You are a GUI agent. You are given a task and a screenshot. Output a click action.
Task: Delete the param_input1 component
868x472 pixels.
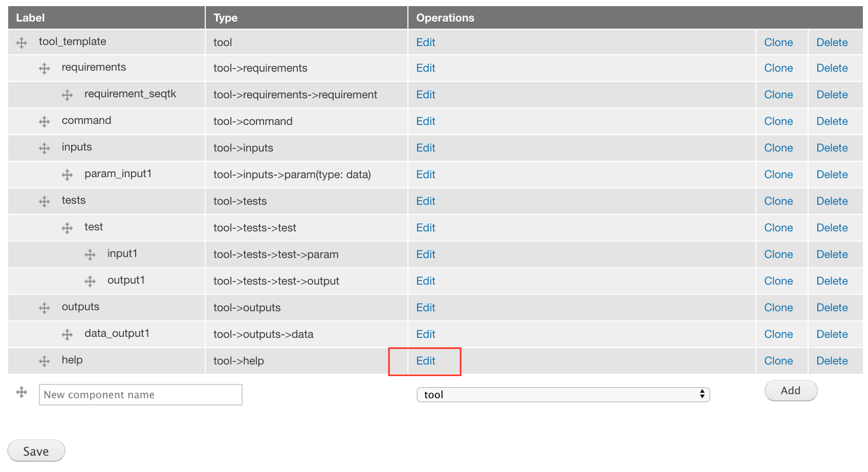tap(832, 175)
